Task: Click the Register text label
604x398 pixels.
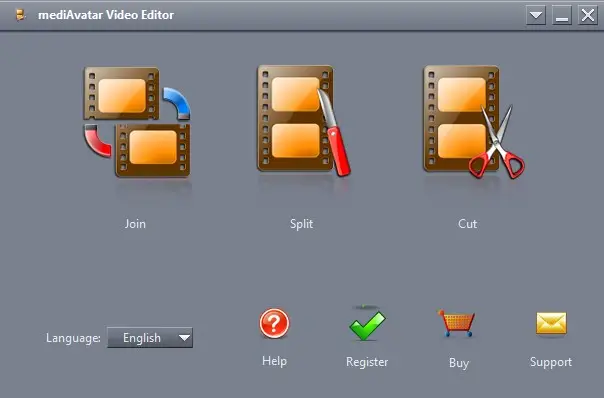Action: click(367, 362)
